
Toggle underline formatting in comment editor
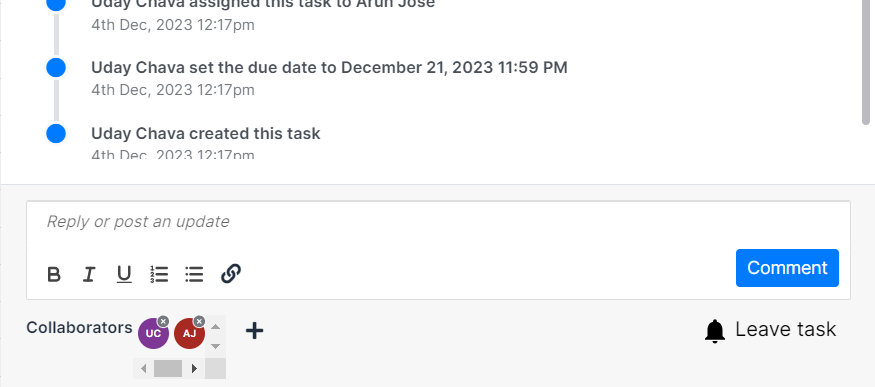(124, 274)
